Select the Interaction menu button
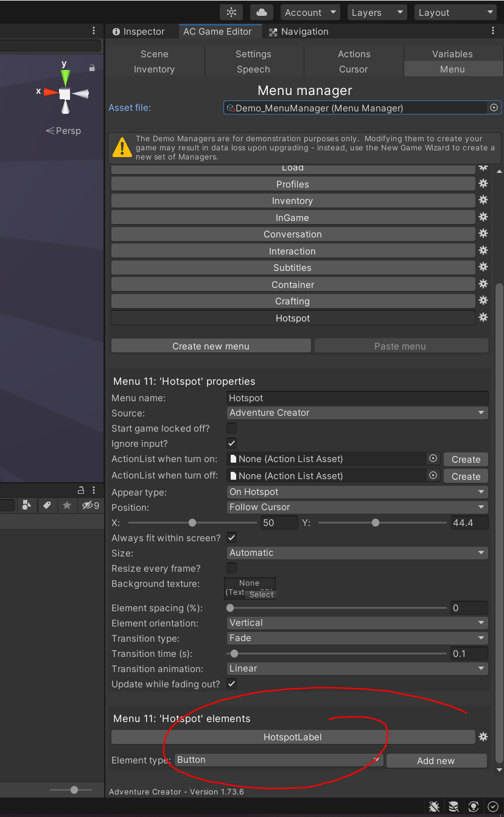This screenshot has height=817, width=504. [x=293, y=251]
